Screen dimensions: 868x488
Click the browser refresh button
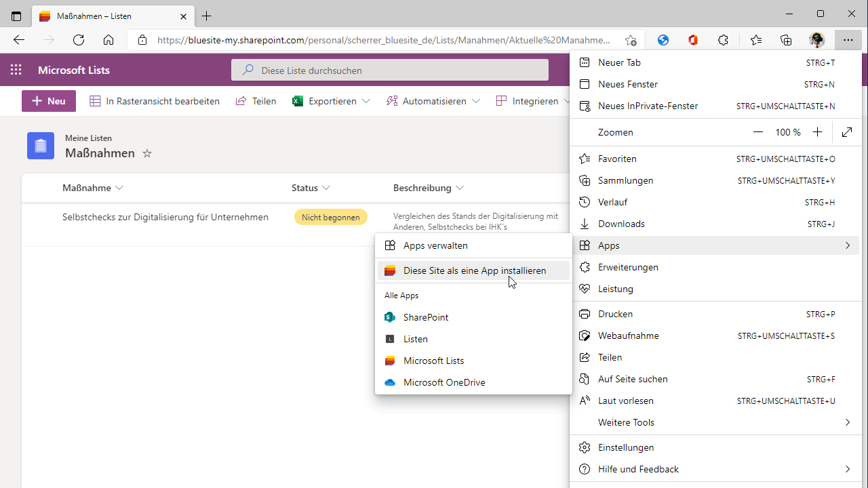[79, 40]
